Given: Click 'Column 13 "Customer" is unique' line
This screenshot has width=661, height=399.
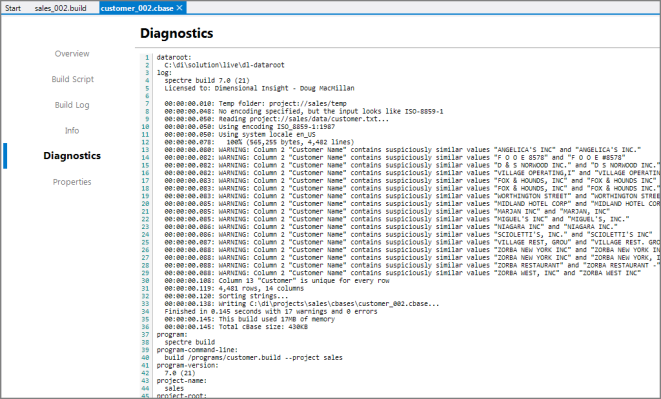Looking at the screenshot, I should click(277, 280).
